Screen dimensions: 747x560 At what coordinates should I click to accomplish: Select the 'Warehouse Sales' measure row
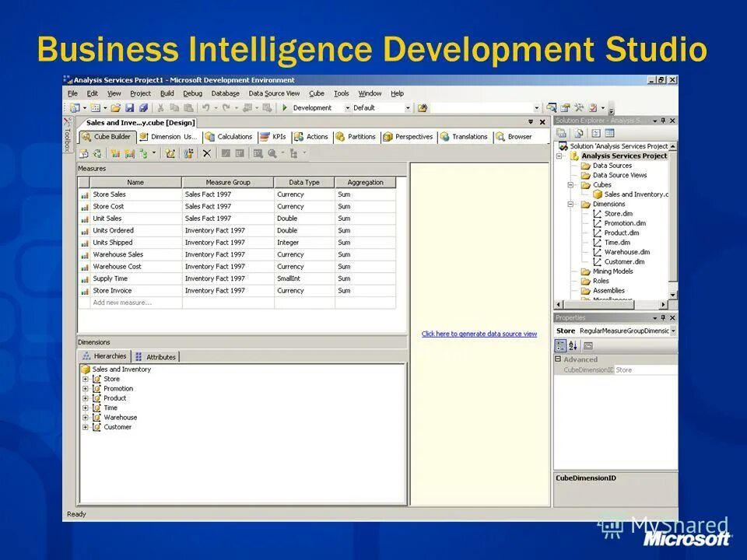point(238,255)
